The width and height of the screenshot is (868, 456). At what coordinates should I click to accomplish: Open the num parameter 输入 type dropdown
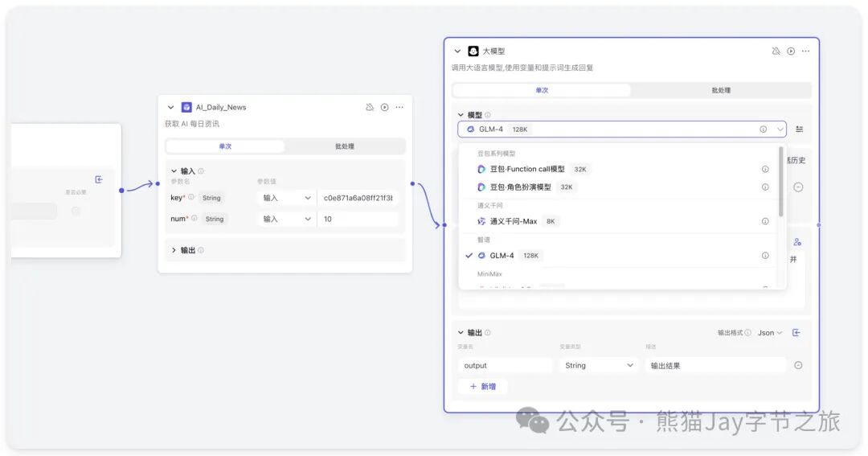point(286,219)
